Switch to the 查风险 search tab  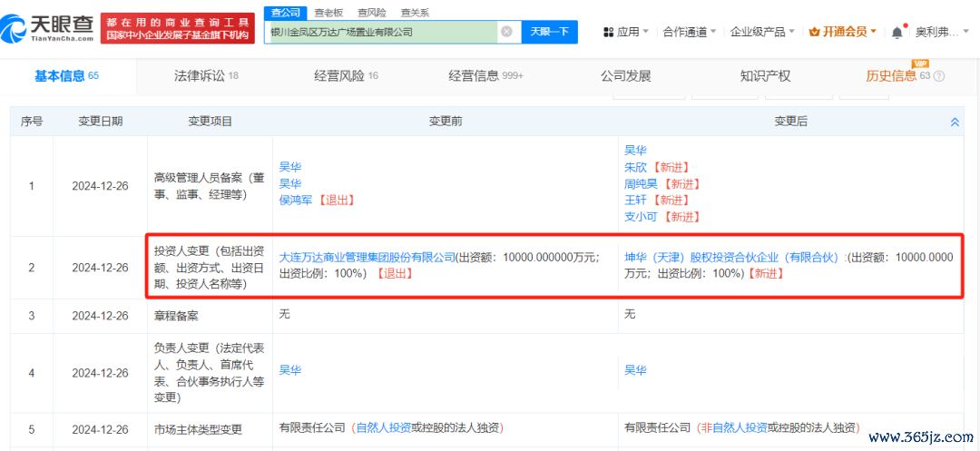[x=371, y=12]
